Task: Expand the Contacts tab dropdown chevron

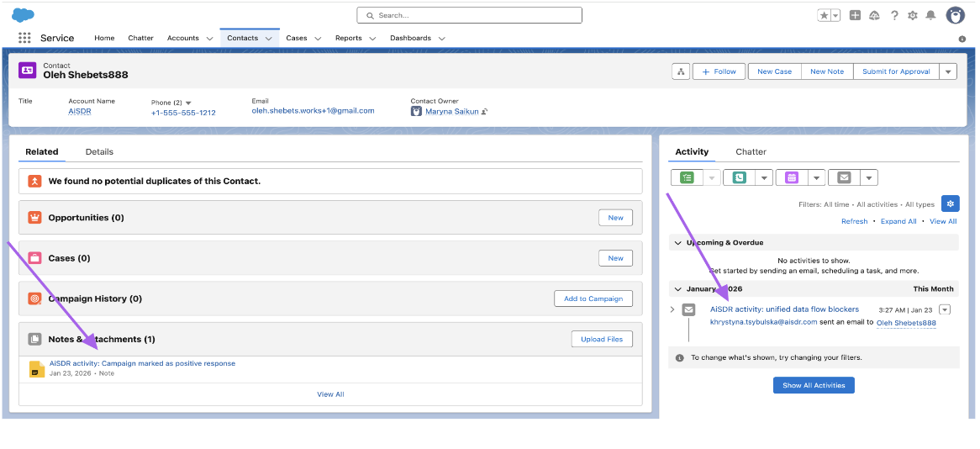Action: (x=269, y=39)
